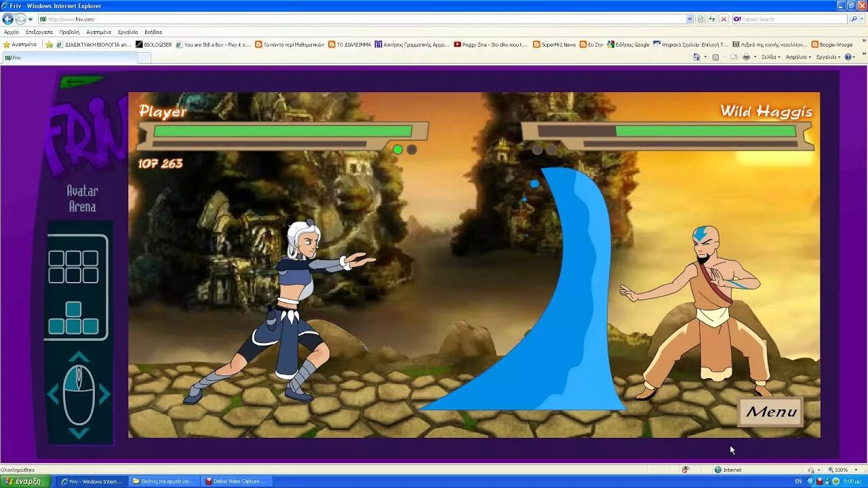
Task: Expand the Home button dropdown arrow
Action: [704, 58]
